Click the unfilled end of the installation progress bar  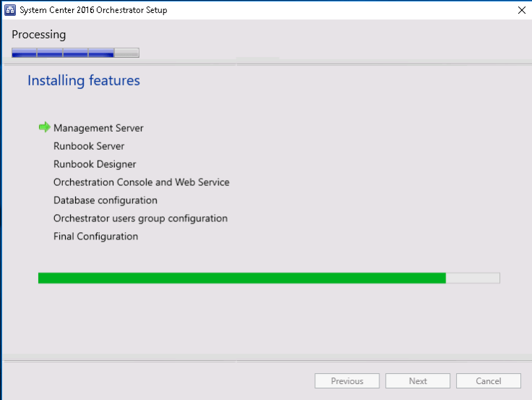(x=473, y=278)
